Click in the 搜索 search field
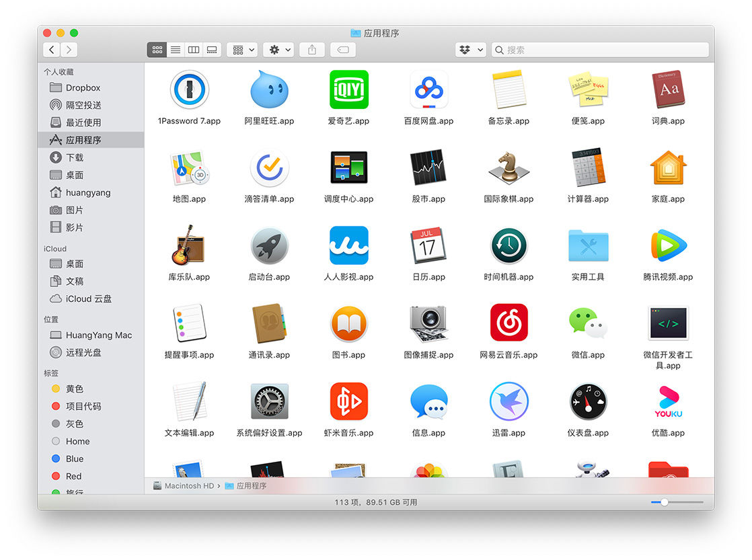 coord(600,50)
